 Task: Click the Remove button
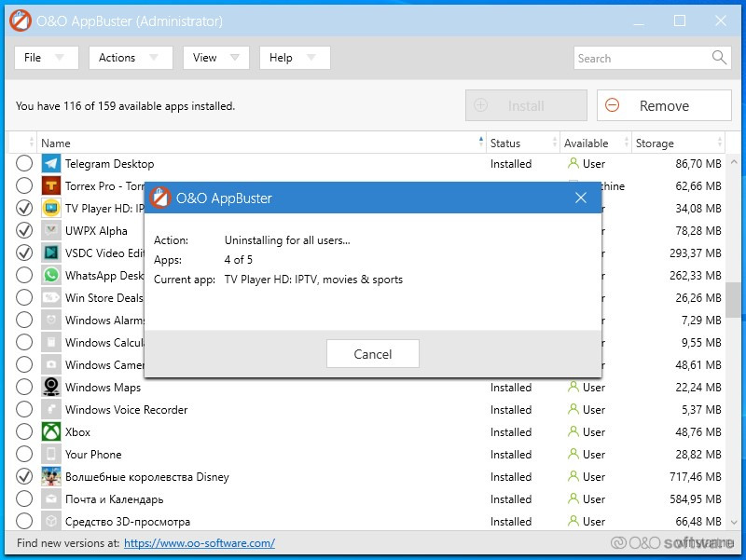664,105
